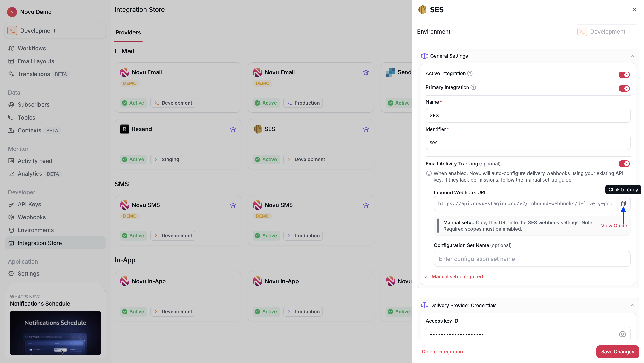Copy the Inbound Webhook URL
Screen dimensions: 644x363
pos(623,203)
